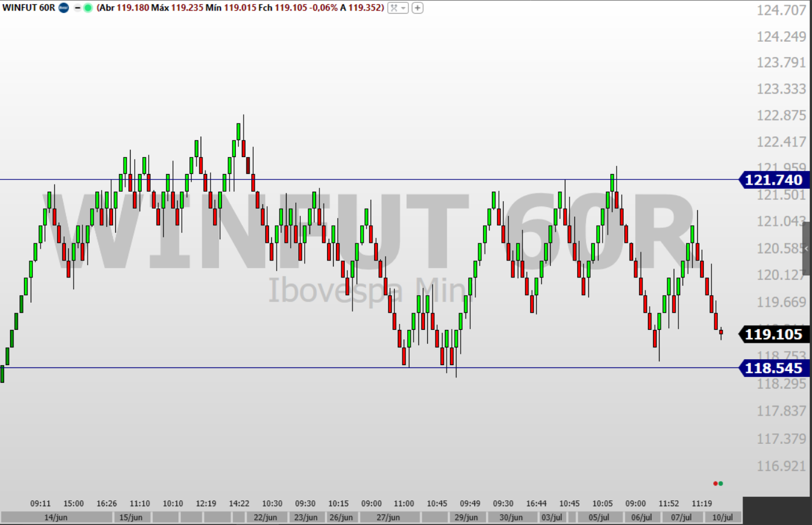Click the green connection status dot in header
This screenshot has width=812, height=525.
[x=88, y=8]
